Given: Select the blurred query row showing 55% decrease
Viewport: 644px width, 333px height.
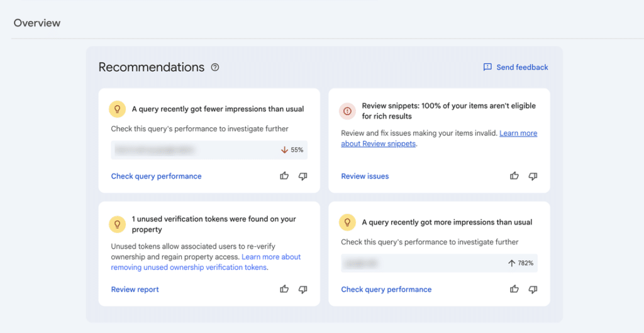Looking at the screenshot, I should click(209, 150).
